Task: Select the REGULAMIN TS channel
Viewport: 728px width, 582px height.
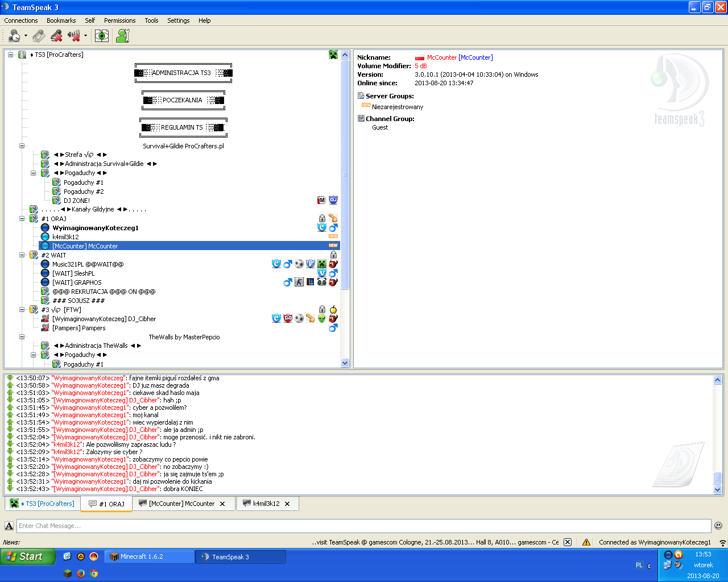Action: click(183, 127)
